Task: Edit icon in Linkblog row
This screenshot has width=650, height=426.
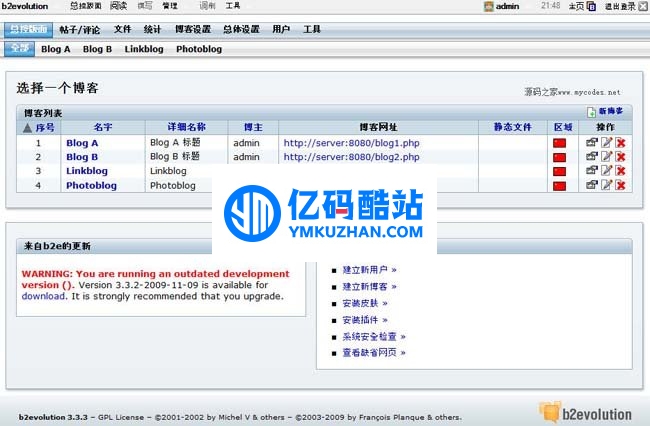Action: 606,170
